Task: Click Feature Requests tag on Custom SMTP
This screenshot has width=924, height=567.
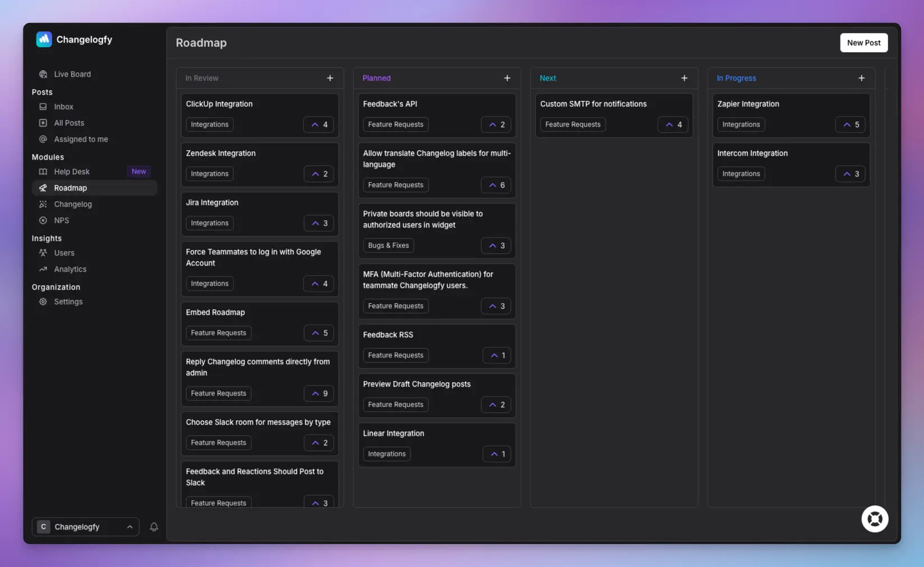Action: pos(573,124)
